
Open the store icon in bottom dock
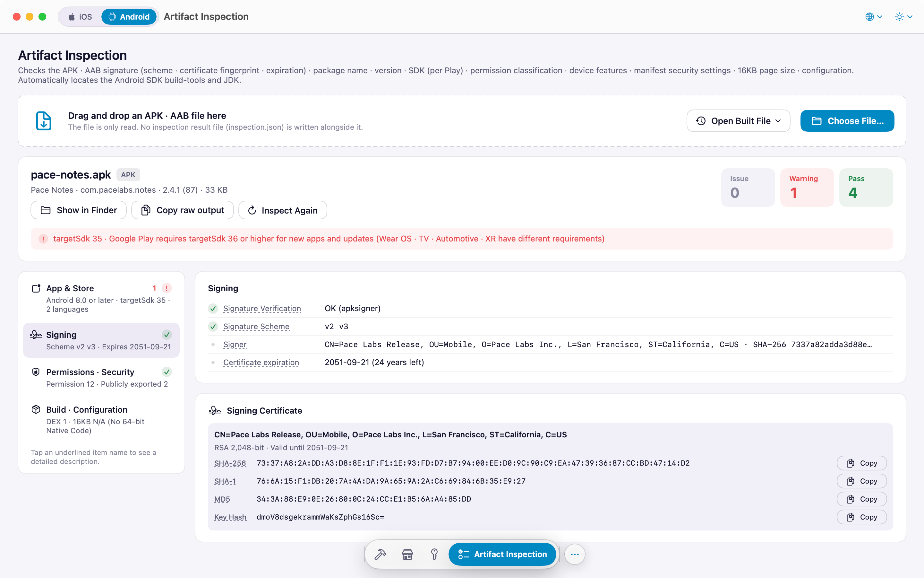click(x=407, y=554)
